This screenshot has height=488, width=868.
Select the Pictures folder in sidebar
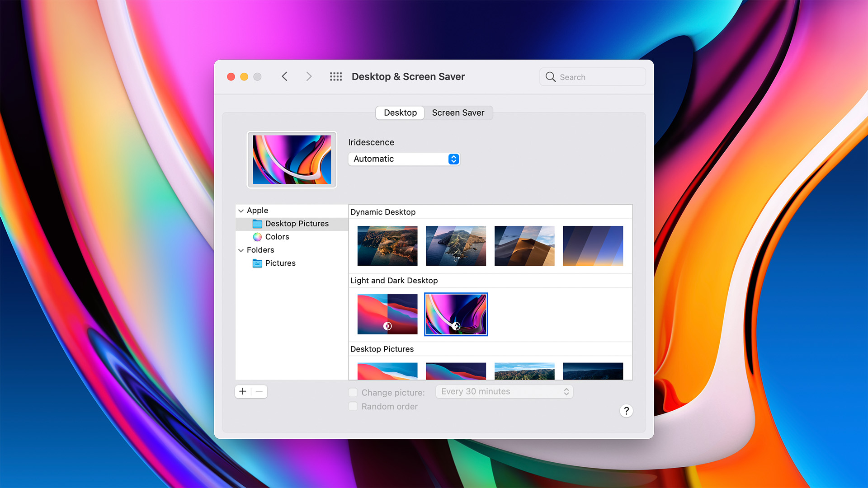(x=292, y=263)
